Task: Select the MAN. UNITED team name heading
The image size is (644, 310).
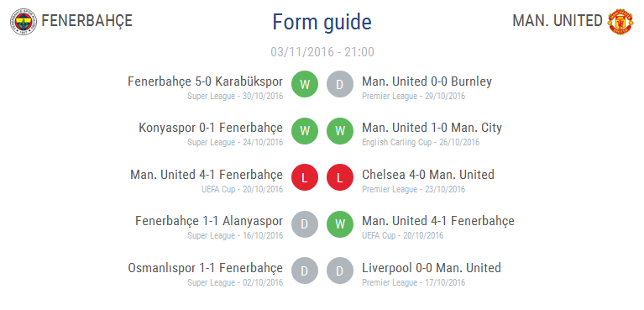Action: [558, 20]
